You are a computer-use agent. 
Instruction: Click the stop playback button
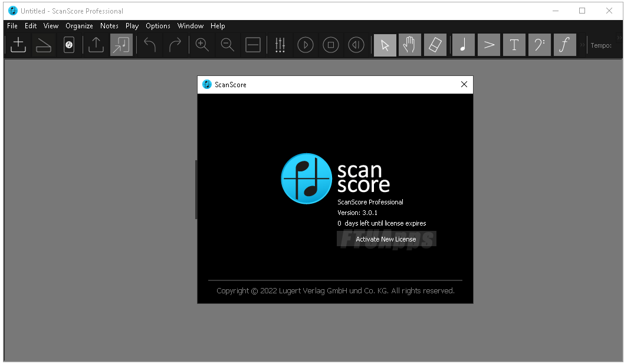(331, 45)
